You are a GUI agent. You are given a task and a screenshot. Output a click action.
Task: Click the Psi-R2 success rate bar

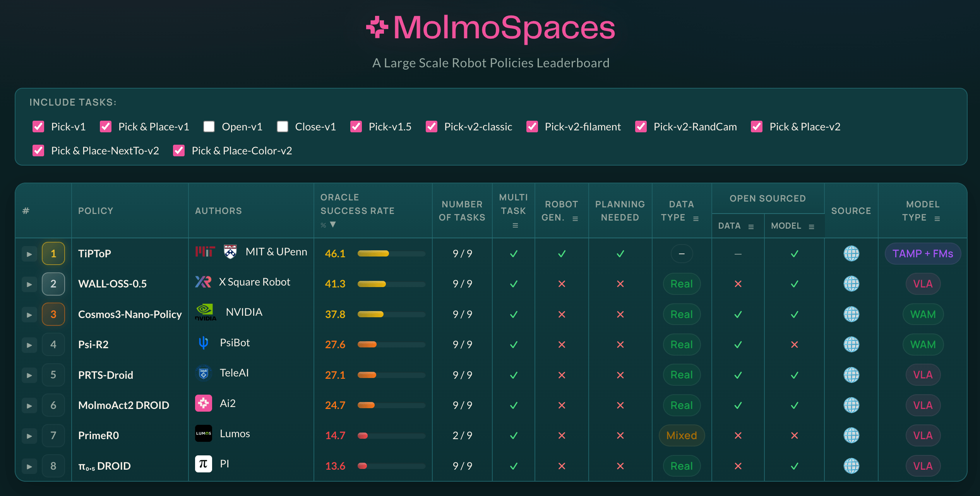(391, 344)
